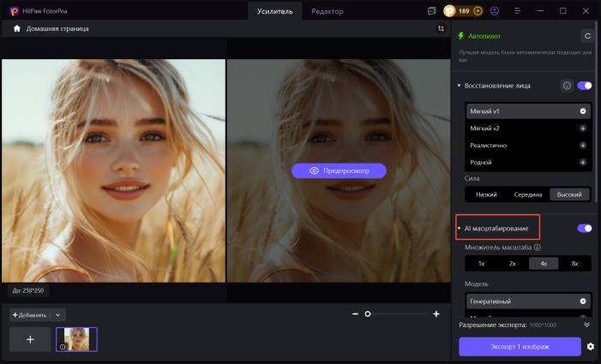Set strength to Середина
The image size is (601, 364).
coord(528,194)
